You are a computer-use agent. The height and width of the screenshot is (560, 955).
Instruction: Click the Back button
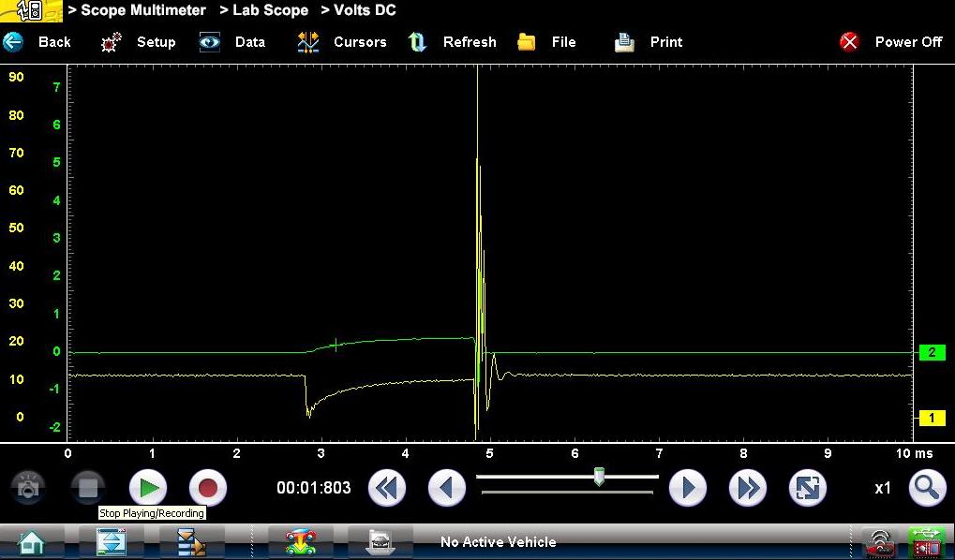point(37,42)
